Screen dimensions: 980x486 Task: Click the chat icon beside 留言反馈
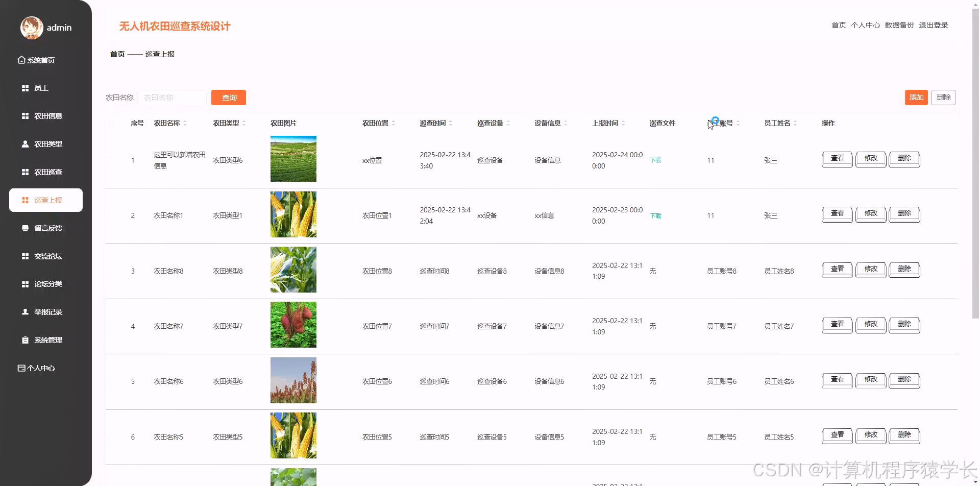pos(25,228)
